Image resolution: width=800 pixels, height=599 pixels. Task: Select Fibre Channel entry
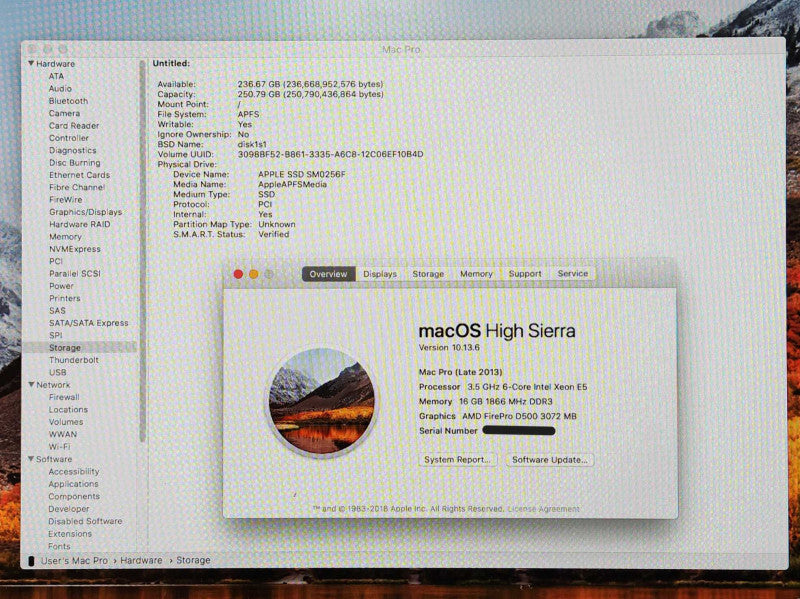(77, 187)
